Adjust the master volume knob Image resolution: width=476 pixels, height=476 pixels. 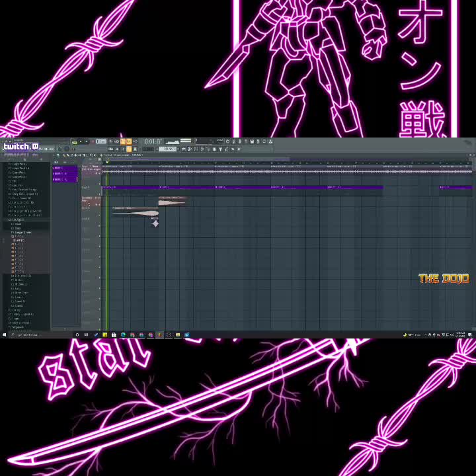pos(59,149)
